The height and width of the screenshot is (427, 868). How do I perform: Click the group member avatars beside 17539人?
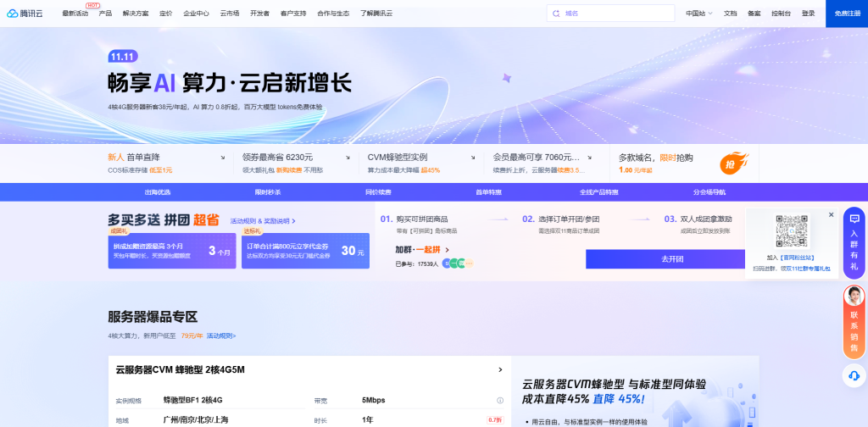tap(458, 264)
